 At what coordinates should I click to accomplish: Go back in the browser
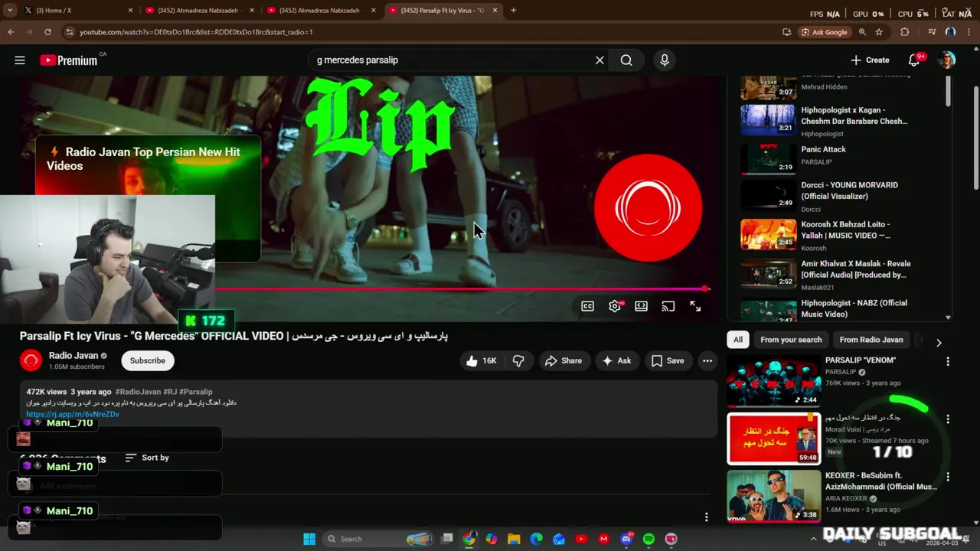pyautogui.click(x=11, y=32)
